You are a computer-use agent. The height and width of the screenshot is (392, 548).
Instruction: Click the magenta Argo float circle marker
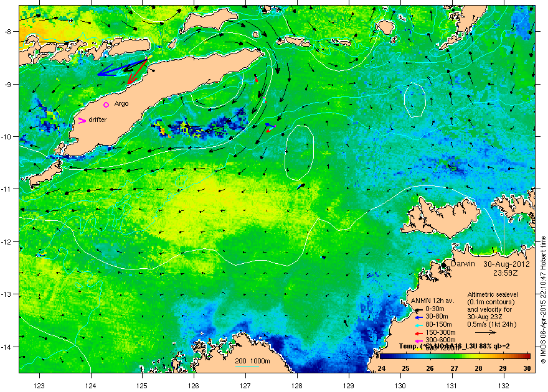coord(106,105)
